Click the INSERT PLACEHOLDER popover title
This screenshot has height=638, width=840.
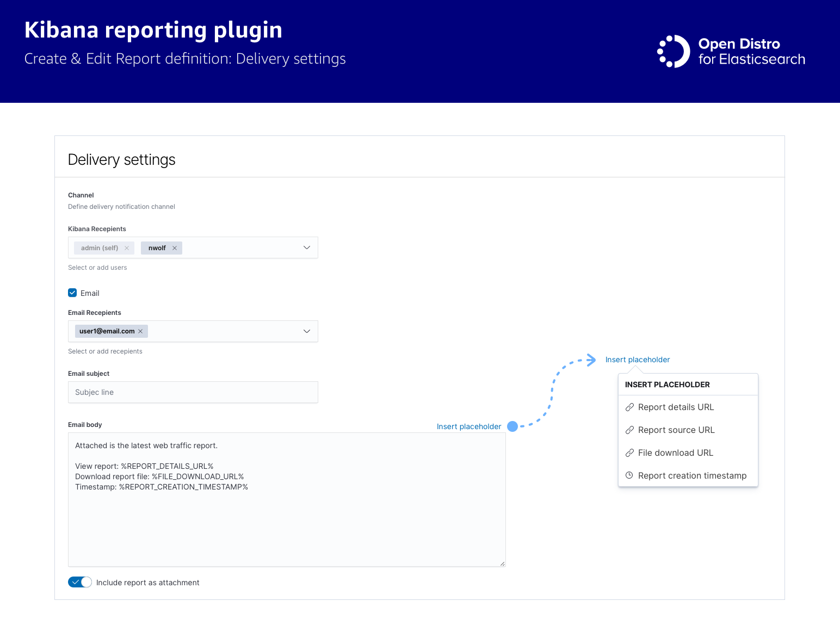pos(668,385)
